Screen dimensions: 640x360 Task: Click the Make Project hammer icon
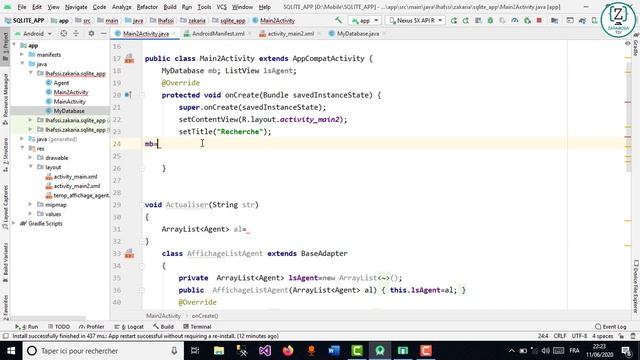pos(338,20)
